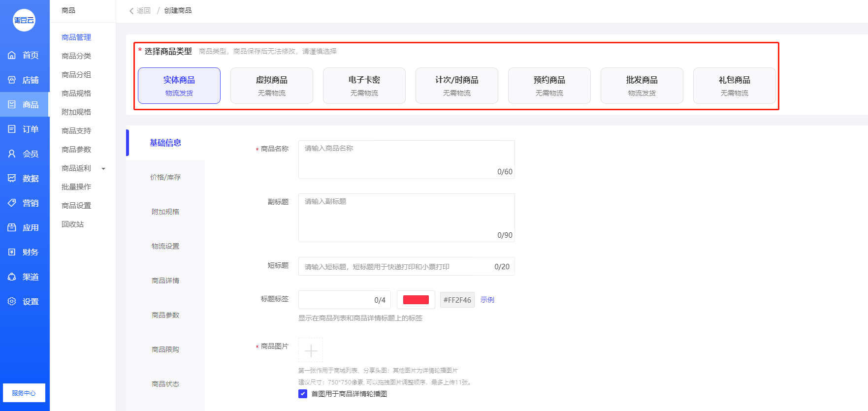
Task: Click the product icon beside 商品
Action: pyautogui.click(x=12, y=104)
